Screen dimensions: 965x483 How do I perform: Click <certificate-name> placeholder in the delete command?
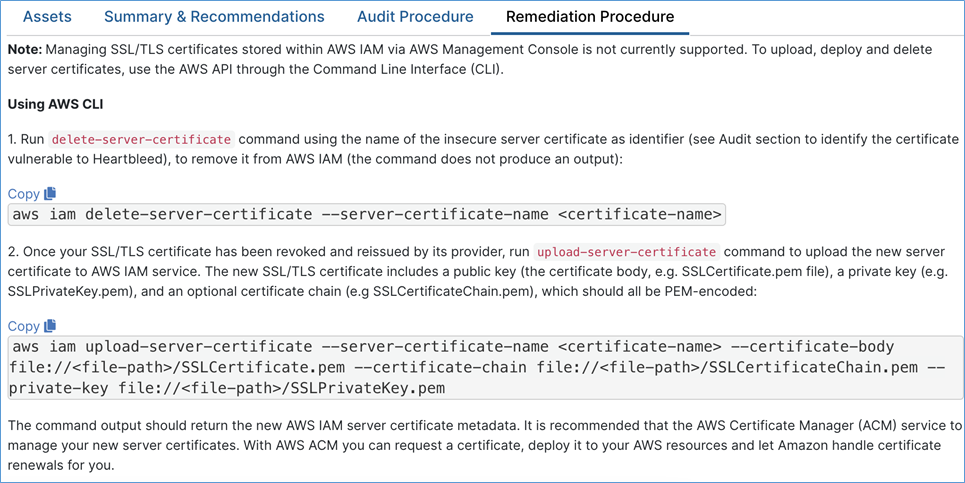639,214
